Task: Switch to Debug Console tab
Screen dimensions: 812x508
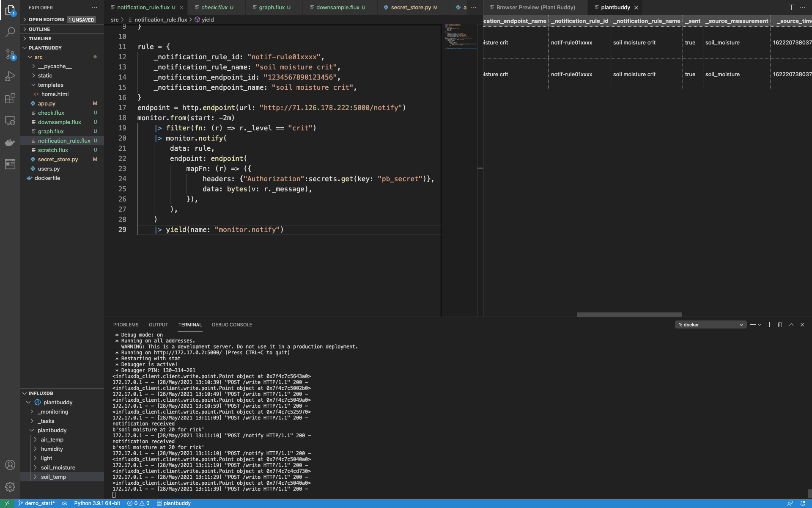Action: point(232,325)
